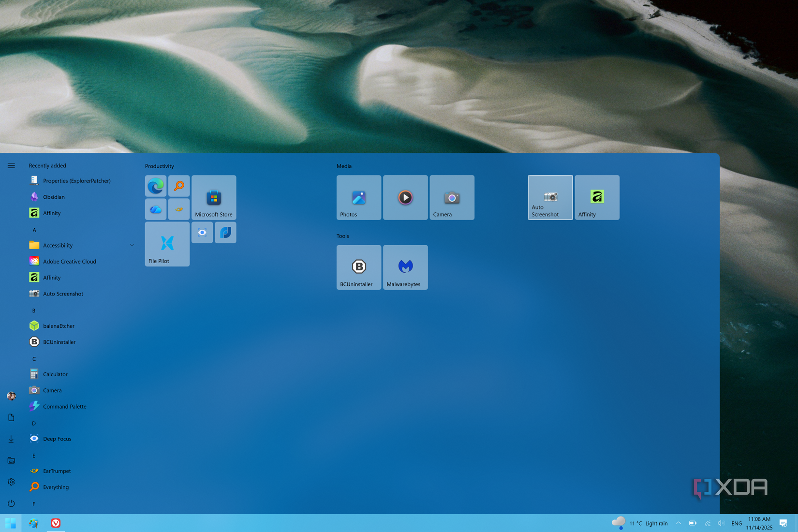Expand the Start menu sidebar labels
Screen dimensions: 798x532
(11, 165)
